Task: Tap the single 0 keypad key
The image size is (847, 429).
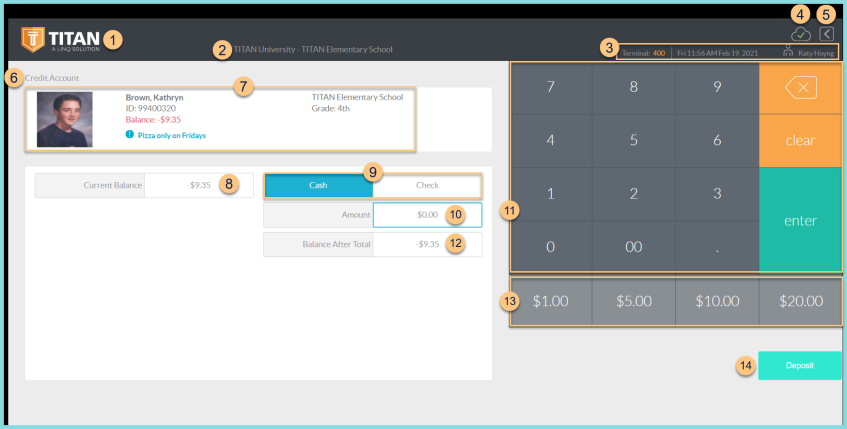Action: coord(550,246)
